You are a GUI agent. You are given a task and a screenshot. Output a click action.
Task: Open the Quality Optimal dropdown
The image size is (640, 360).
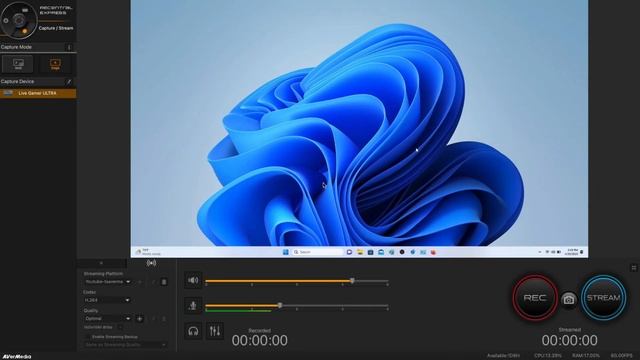click(107, 318)
